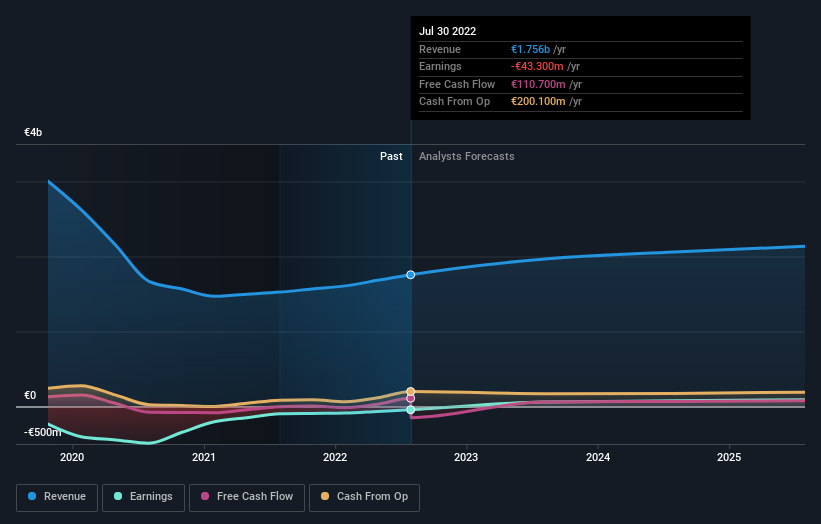The width and height of the screenshot is (821, 524).
Task: Click the Cash From Op label in tooltip
Action: [454, 102]
